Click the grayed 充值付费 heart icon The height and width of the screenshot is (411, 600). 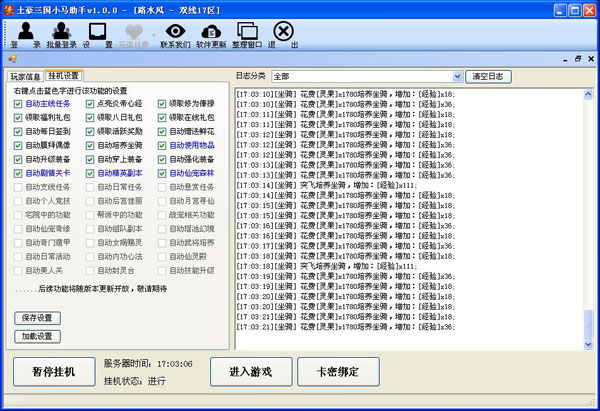point(134,35)
